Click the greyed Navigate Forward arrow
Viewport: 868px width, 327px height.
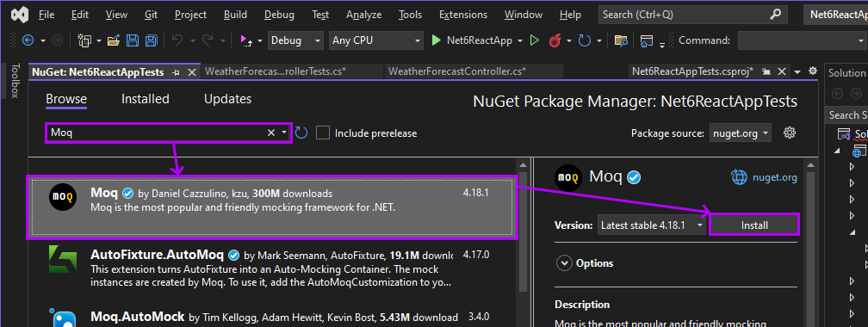pyautogui.click(x=57, y=40)
